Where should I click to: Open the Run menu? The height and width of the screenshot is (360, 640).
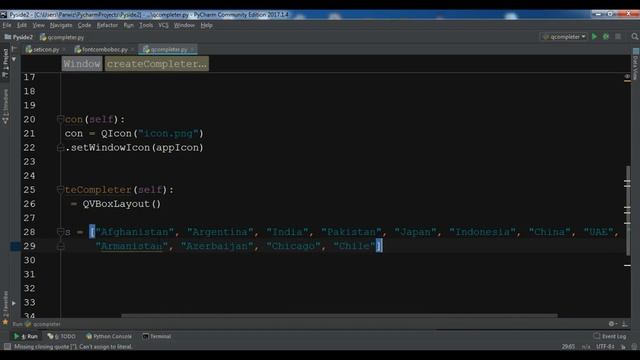(x=129, y=25)
